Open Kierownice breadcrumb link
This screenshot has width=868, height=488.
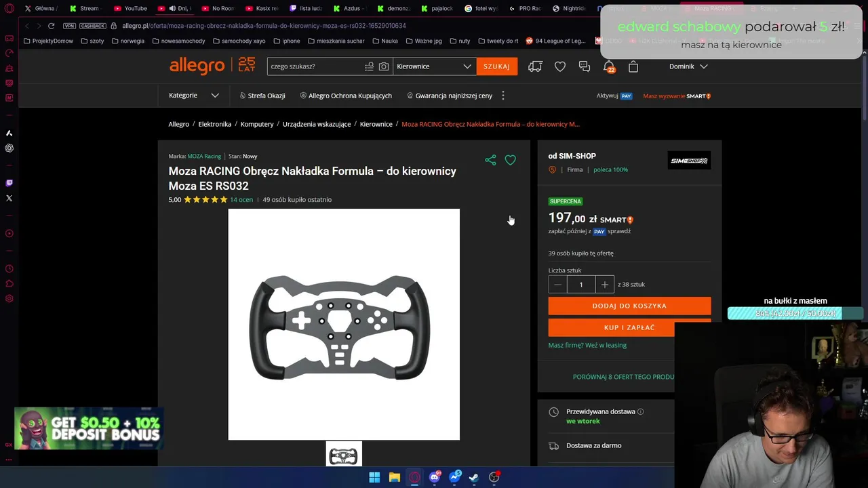click(376, 124)
